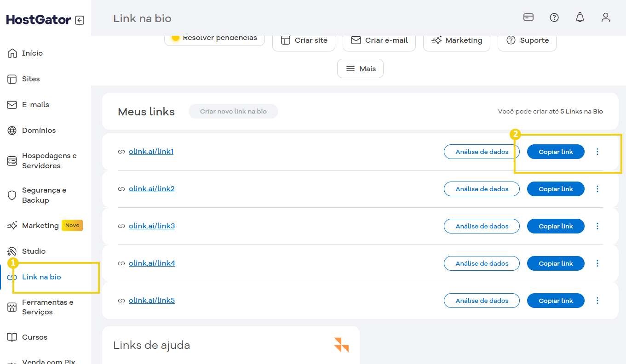Viewport: 626px width, 364px height.
Task: Open notifications bell icon
Action: [580, 17]
